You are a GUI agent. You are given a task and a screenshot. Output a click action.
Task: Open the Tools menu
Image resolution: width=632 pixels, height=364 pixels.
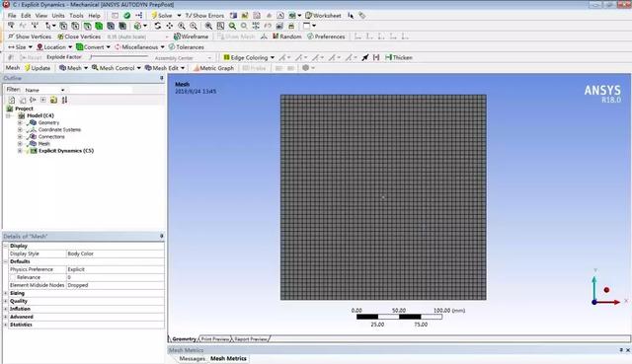[x=76, y=16]
